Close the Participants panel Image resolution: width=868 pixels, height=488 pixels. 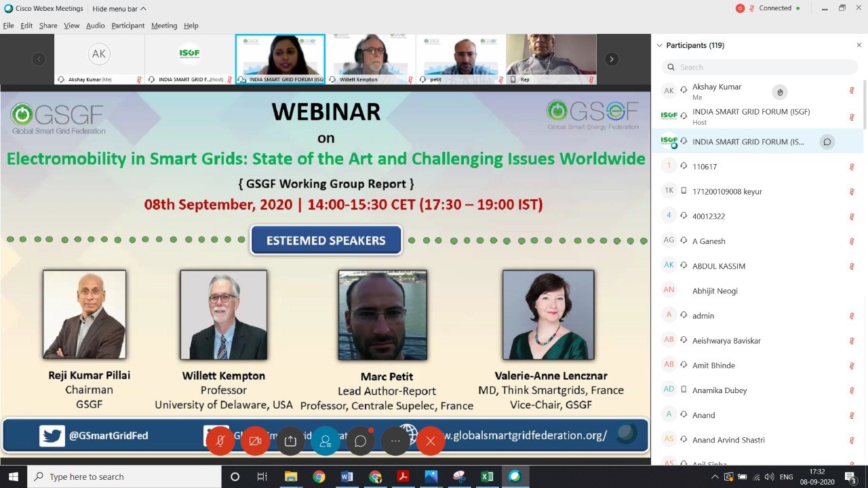coord(859,45)
